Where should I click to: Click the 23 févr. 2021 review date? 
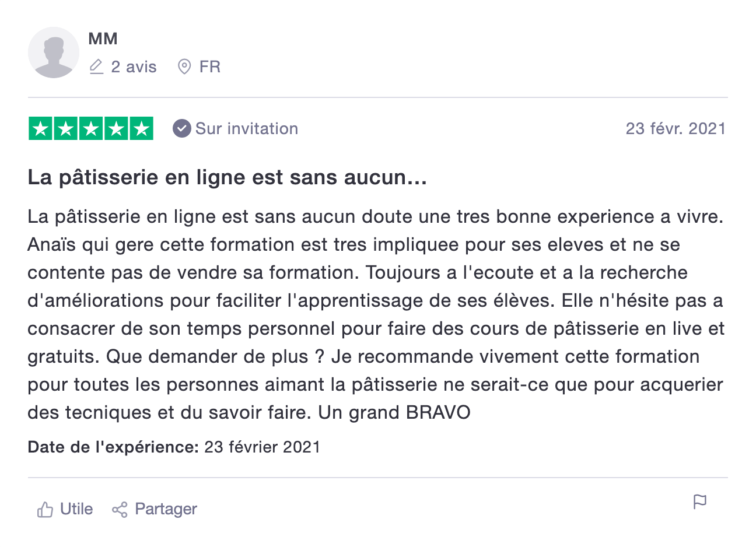click(x=676, y=128)
